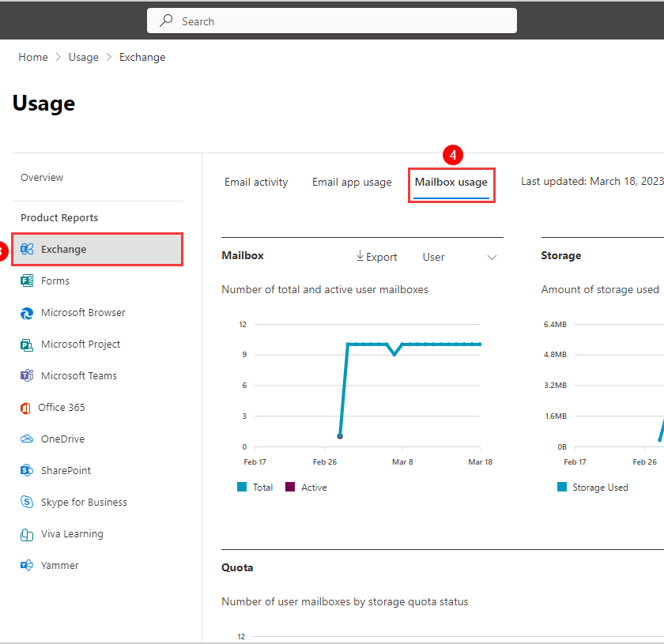The height and width of the screenshot is (644, 664).
Task: Click 'Number of total and active user mailboxes'
Action: [x=325, y=290]
